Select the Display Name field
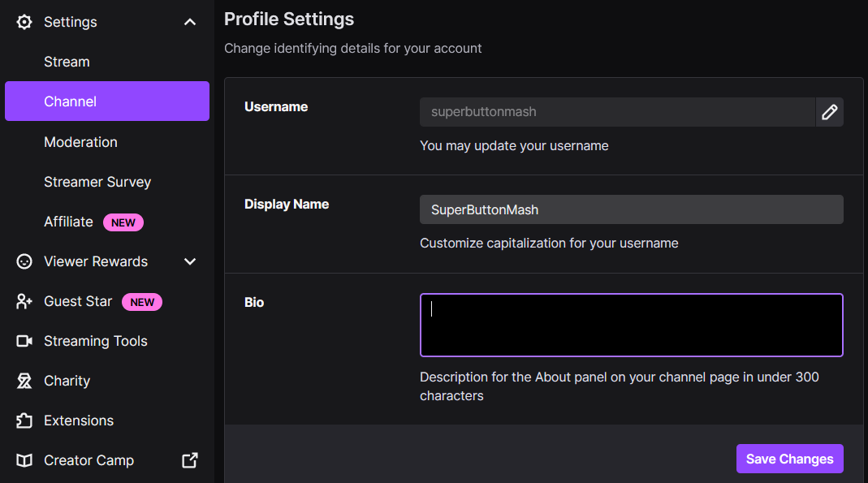Screen dimensions: 868x483 coord(631,209)
